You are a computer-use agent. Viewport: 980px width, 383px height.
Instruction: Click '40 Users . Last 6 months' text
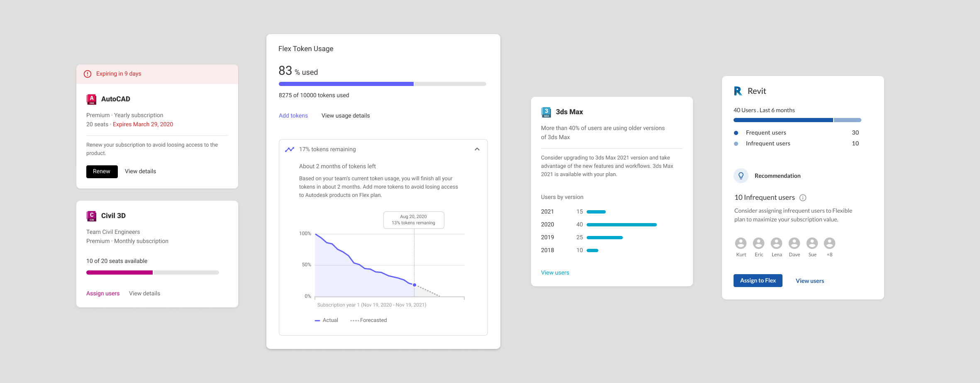[x=764, y=110]
